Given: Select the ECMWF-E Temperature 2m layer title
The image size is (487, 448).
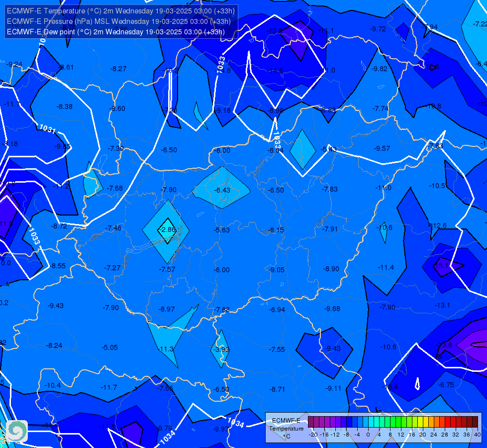Looking at the screenshot, I should 120,11.
